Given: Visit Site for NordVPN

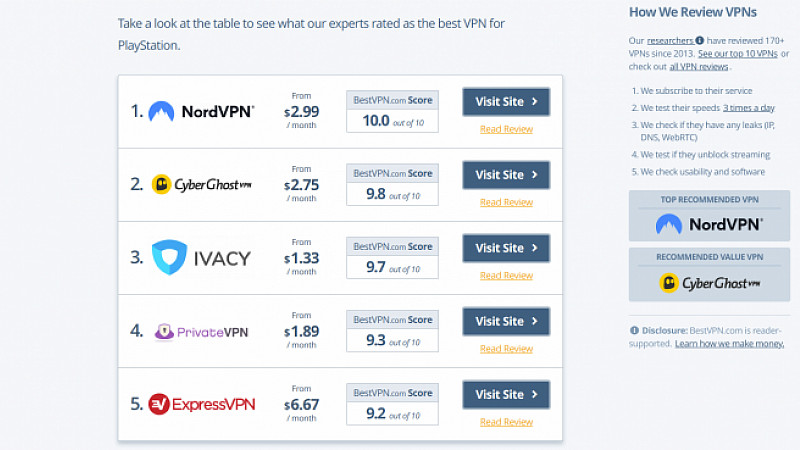Looking at the screenshot, I should click(506, 102).
